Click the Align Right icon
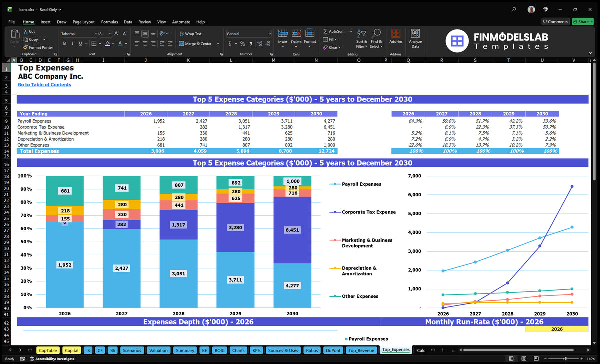 (153, 43)
